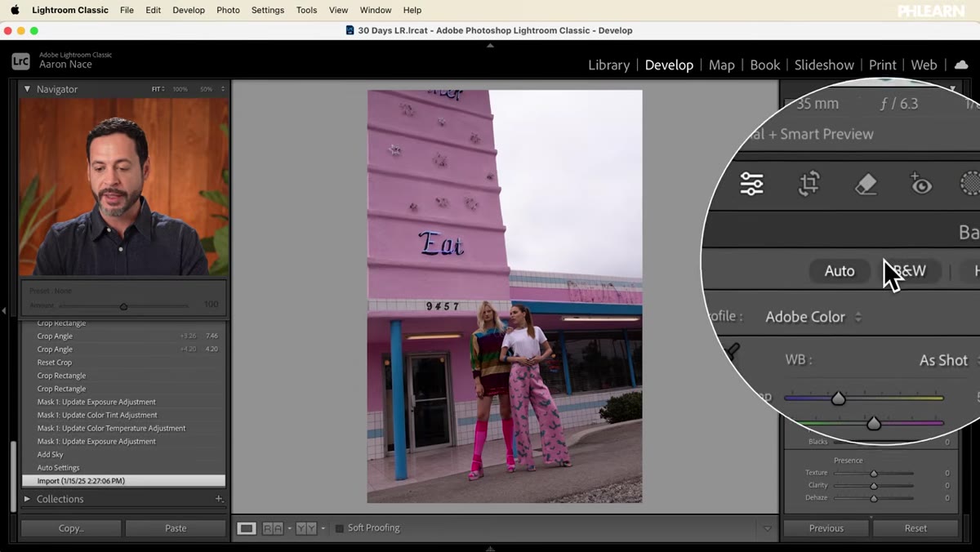Enable the Soft Proofing checkbox

click(340, 528)
